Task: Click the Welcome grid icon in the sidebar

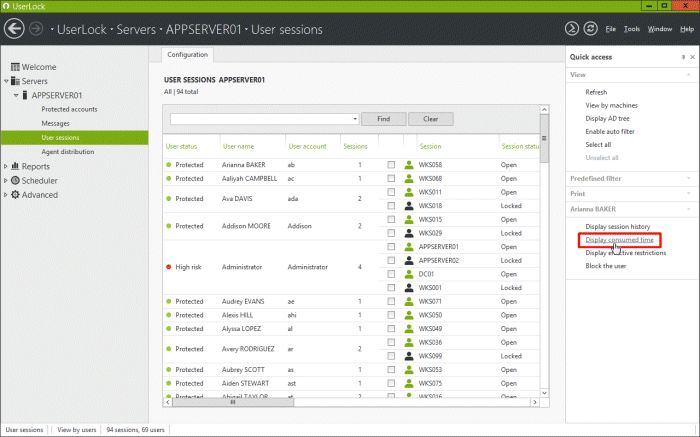Action: tap(15, 67)
